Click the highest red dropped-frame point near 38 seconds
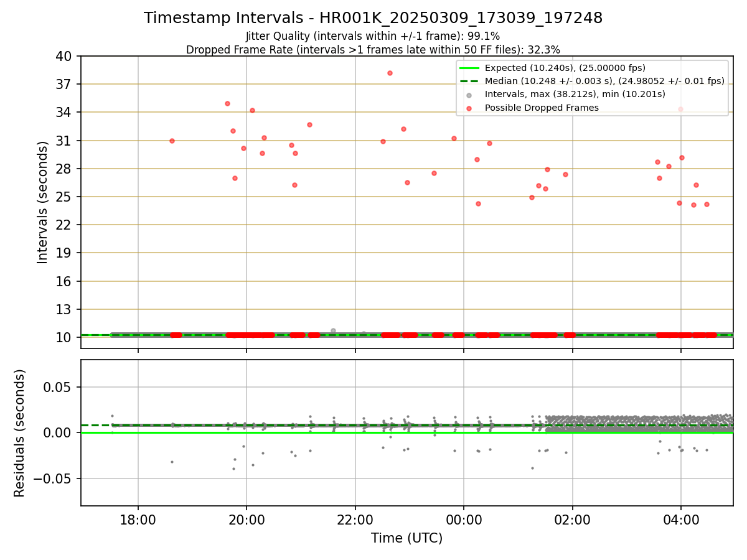Viewport: 747px width, 560px height. click(390, 73)
